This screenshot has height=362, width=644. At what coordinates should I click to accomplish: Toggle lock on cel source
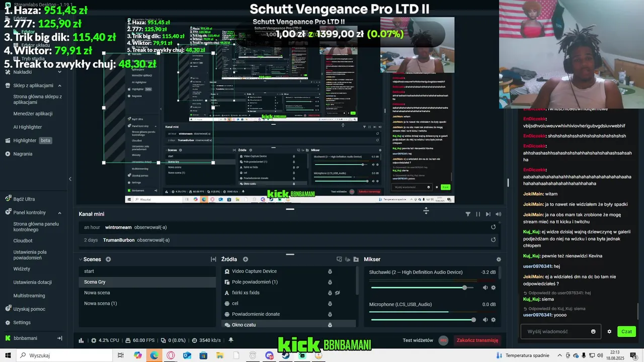pyautogui.click(x=330, y=304)
